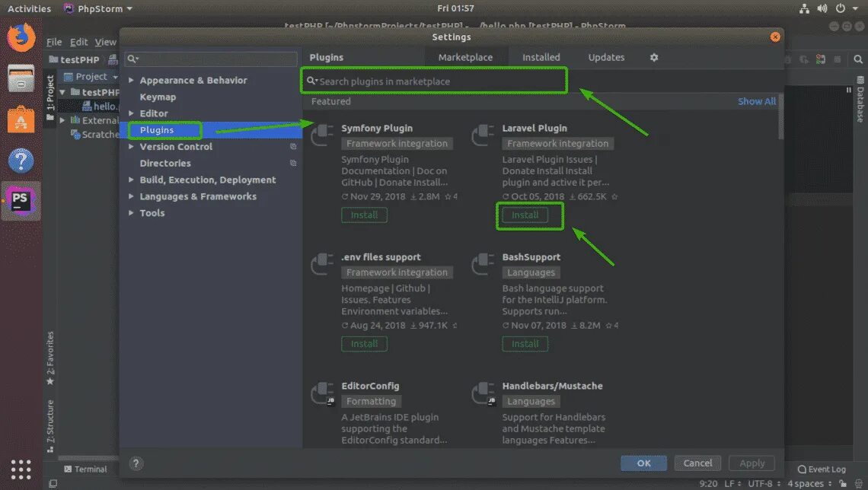Expand Appearance & Behavior settings

point(131,80)
